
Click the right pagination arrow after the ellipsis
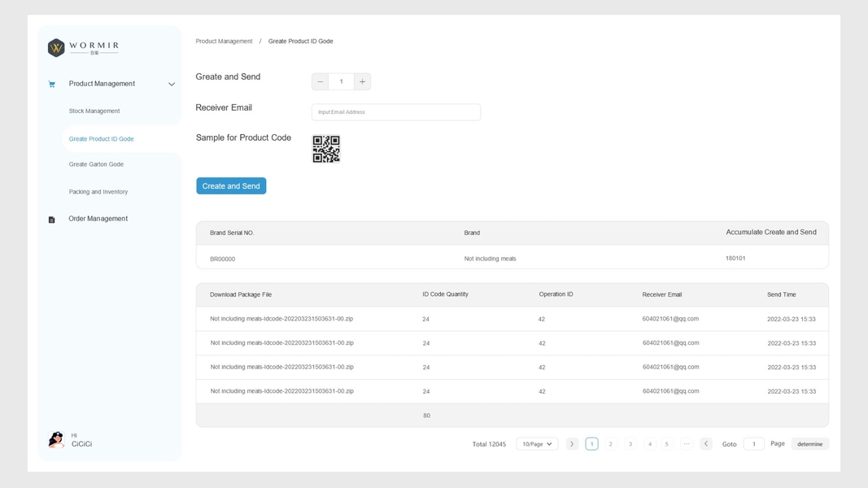click(706, 444)
